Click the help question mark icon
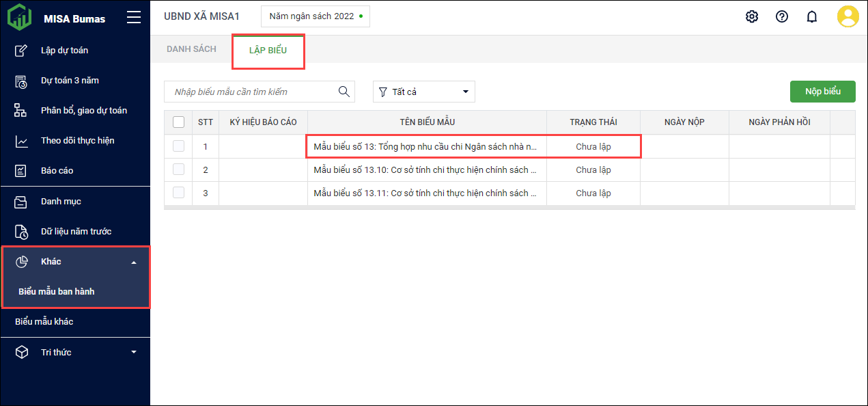Viewport: 868px width, 406px height. point(782,16)
